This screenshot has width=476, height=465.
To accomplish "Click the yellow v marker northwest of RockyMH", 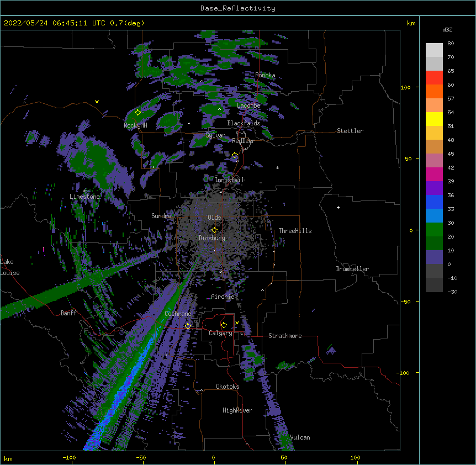I will coord(97,102).
